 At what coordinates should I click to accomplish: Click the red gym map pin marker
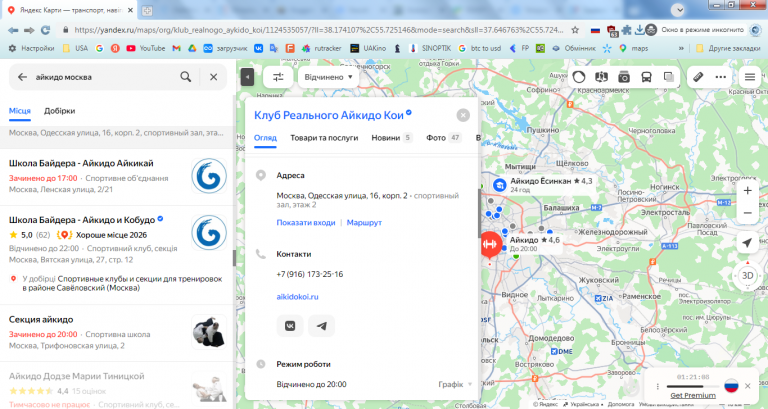click(x=490, y=244)
